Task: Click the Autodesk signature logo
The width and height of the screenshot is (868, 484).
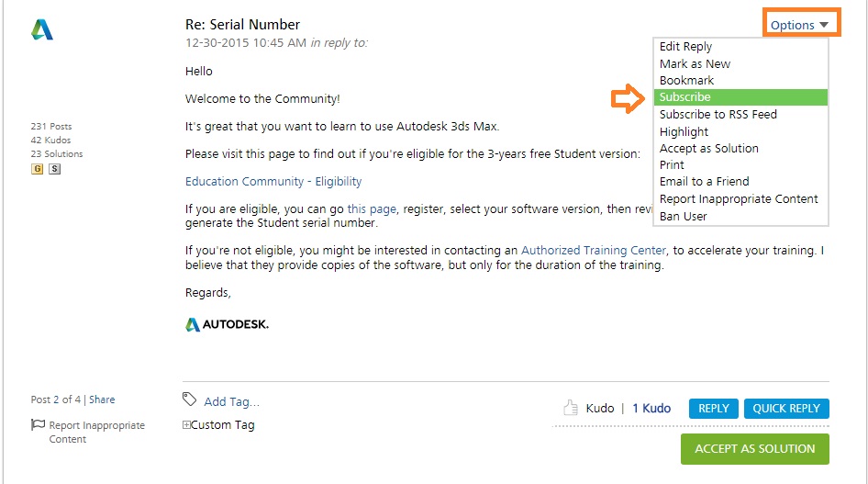Action: 227,324
